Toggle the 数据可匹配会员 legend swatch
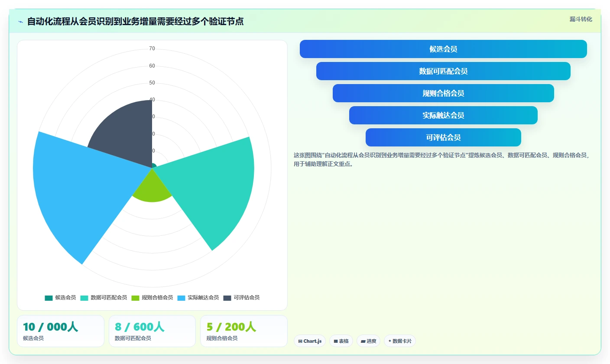This screenshot has height=364, width=610. [x=84, y=298]
